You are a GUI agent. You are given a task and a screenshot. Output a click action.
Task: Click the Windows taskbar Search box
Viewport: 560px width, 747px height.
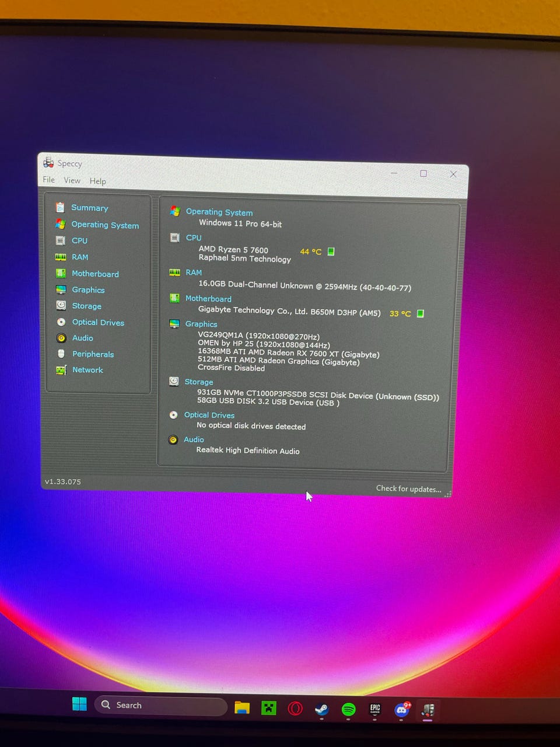tap(161, 706)
